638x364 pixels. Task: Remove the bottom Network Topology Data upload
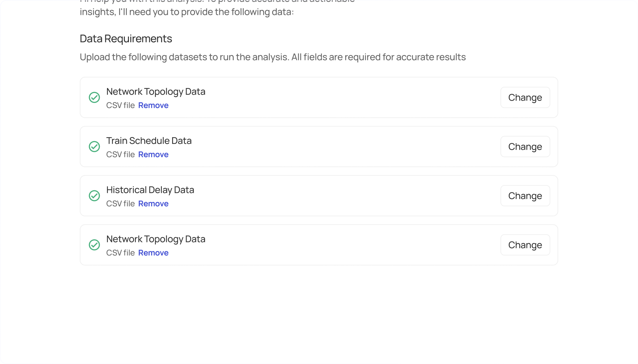153,253
